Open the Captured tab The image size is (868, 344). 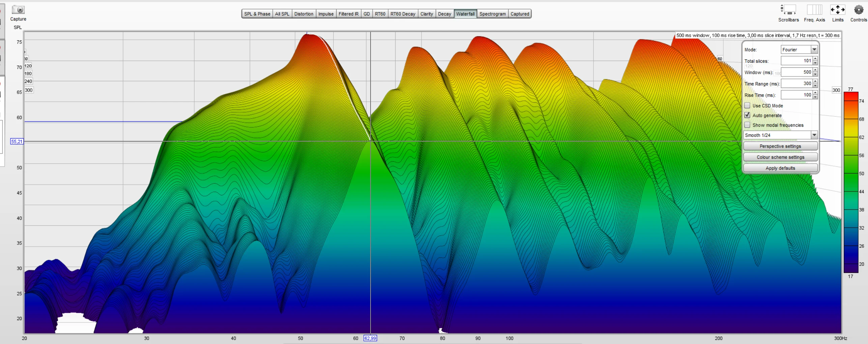point(520,14)
